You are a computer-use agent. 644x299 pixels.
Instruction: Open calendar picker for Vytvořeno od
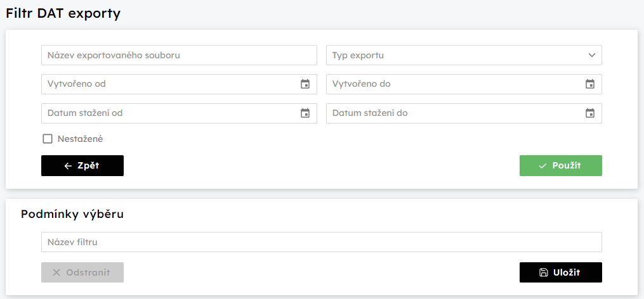click(x=305, y=84)
